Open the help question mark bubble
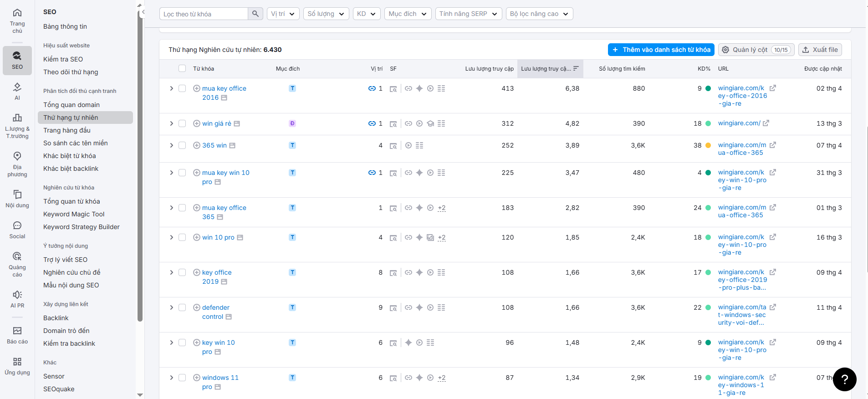Screen dimensions: 868x399 coord(844,379)
